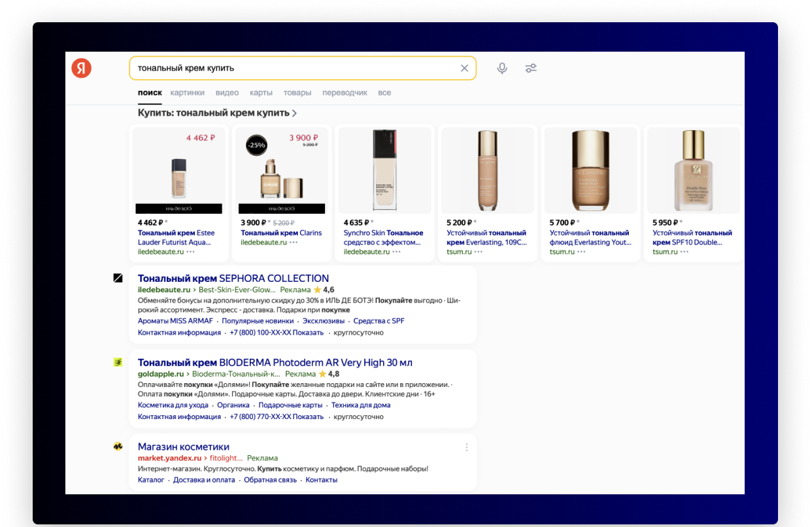The height and width of the screenshot is (527, 812).
Task: Click the Gold Apple favicon on BIODERMA result
Action: [118, 361]
